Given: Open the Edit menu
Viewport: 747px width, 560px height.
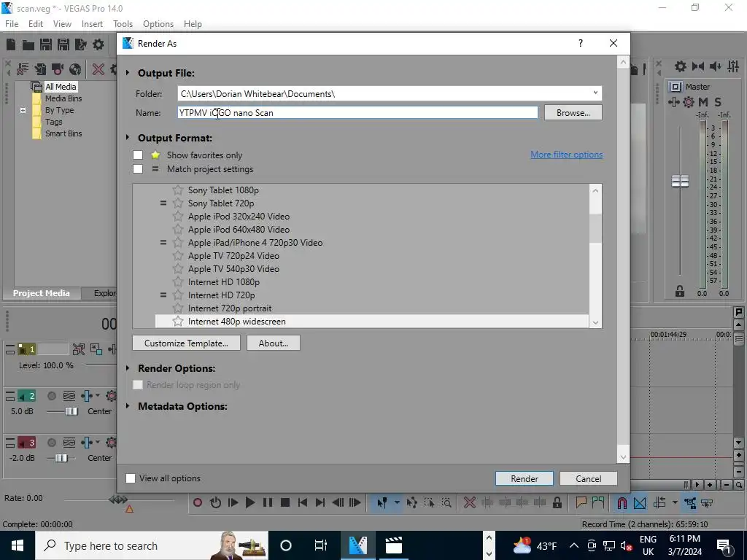Looking at the screenshot, I should pos(36,24).
